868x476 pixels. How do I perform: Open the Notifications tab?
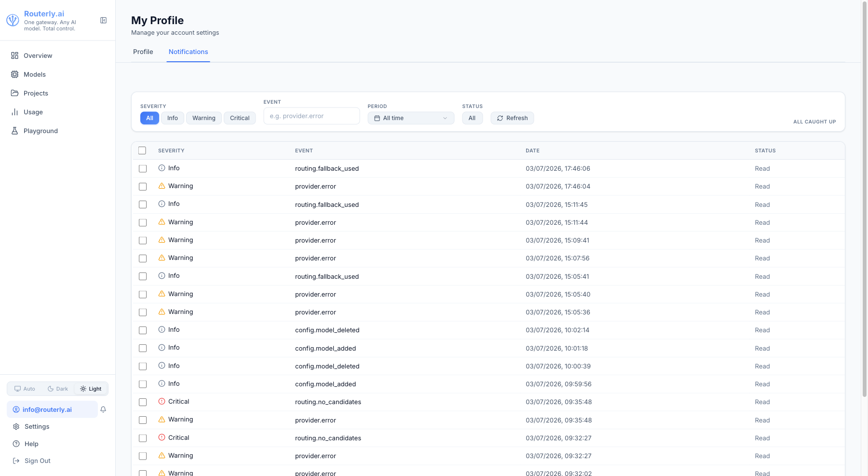point(189,52)
